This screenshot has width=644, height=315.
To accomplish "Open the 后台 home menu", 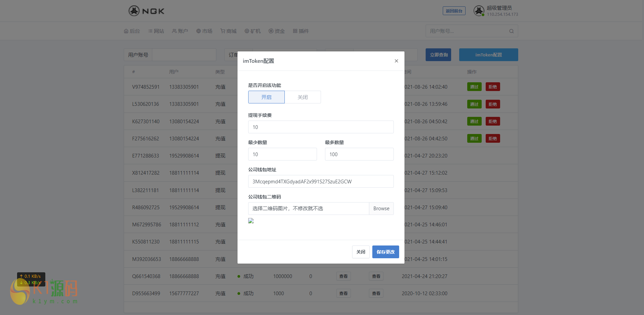I will 132,31.
